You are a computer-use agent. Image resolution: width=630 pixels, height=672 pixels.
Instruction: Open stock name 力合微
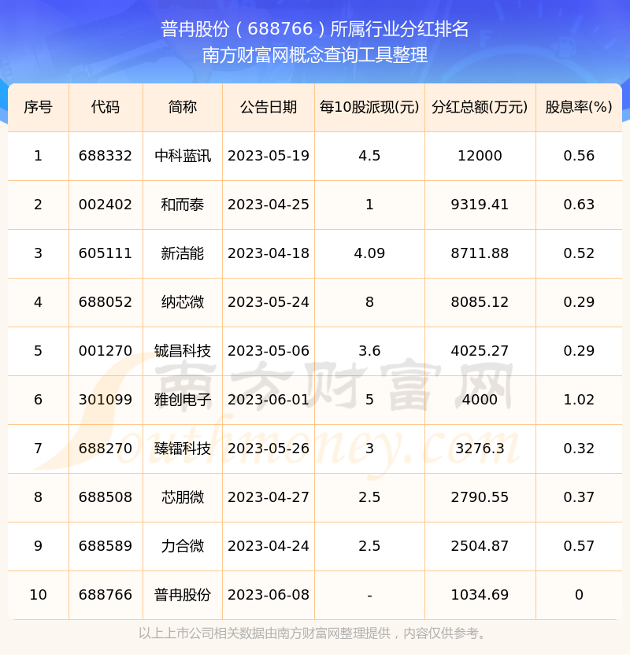click(x=183, y=546)
